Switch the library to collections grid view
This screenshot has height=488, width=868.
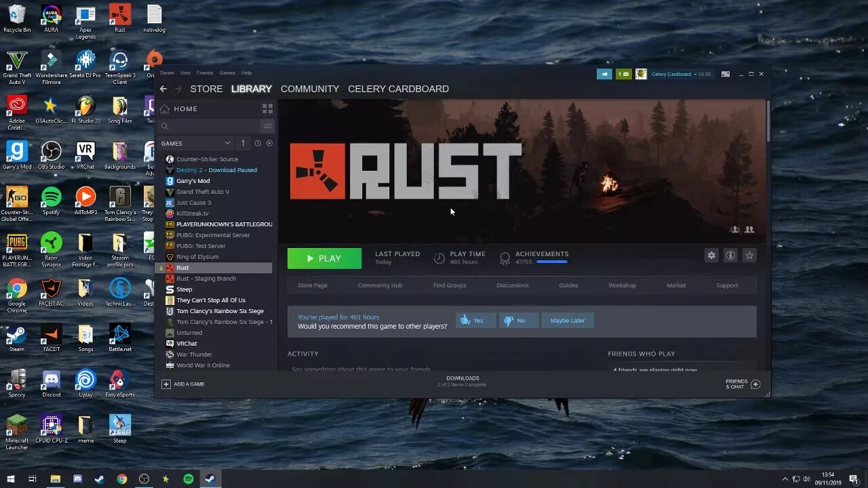(267, 108)
